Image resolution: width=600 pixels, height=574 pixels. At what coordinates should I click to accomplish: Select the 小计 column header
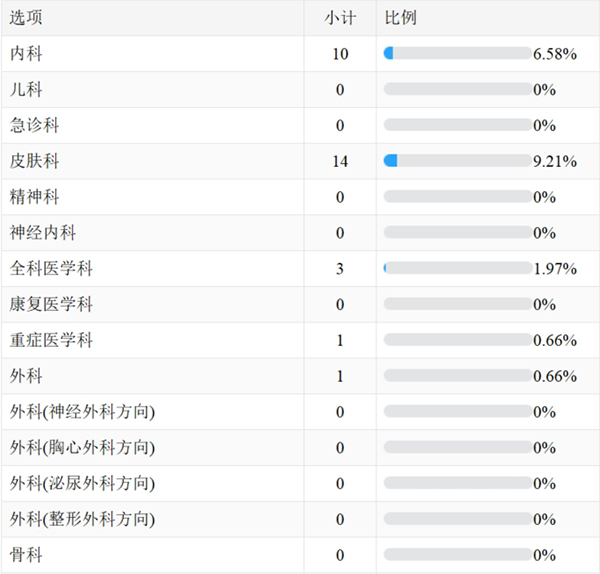pyautogui.click(x=340, y=18)
